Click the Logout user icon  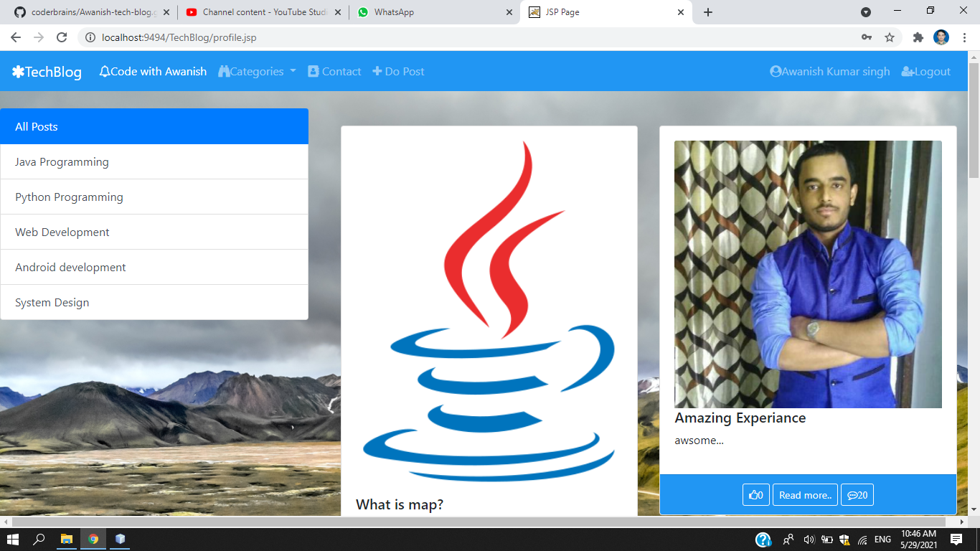(908, 71)
